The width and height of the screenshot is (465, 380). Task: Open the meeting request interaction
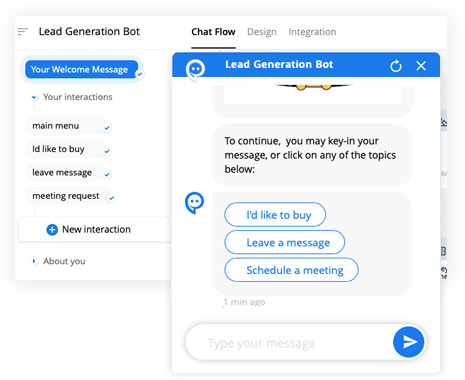(x=68, y=196)
